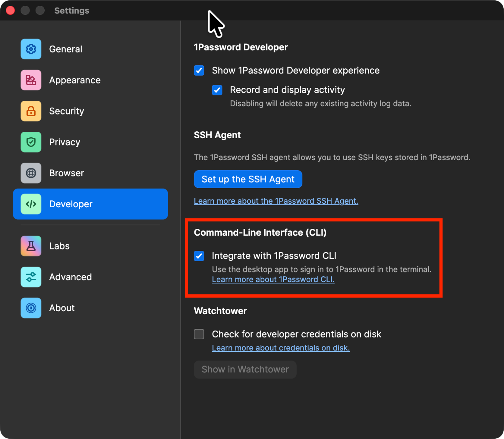Click the activity log deletion warning text
The image size is (504, 439).
tap(321, 104)
